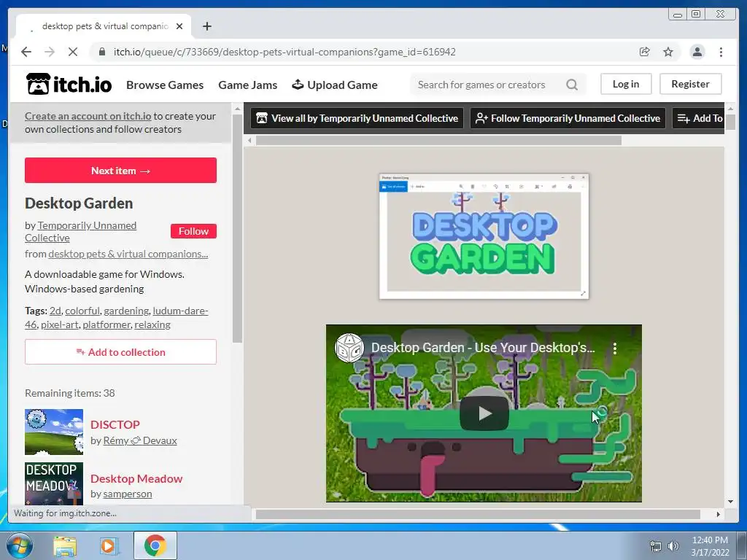The height and width of the screenshot is (560, 747).
Task: Click the YouTube channel avatar icon
Action: coord(349,348)
